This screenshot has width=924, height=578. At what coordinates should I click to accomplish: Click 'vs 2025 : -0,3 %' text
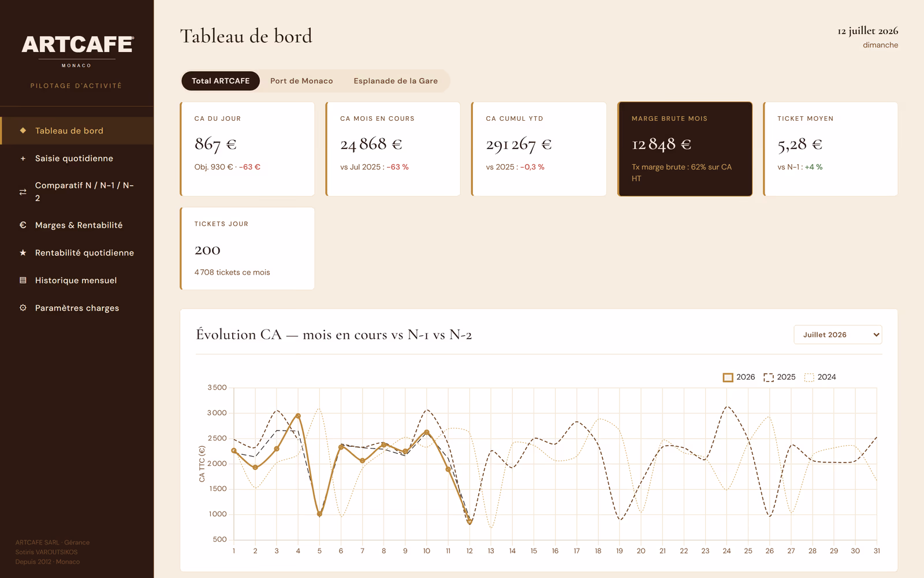[x=515, y=167]
